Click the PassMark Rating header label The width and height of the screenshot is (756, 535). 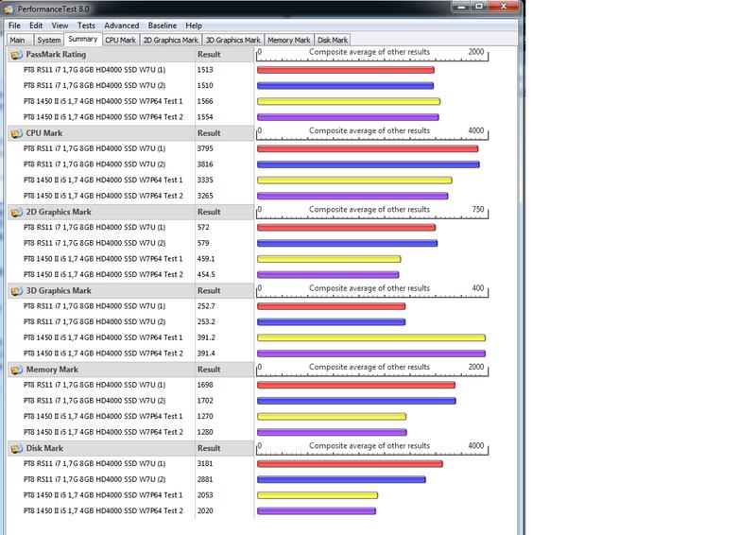pos(56,55)
